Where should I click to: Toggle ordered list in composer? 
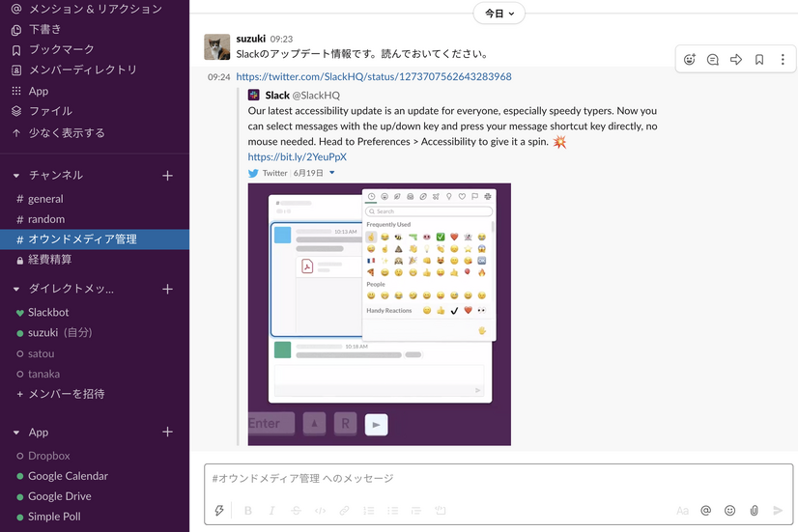[369, 510]
